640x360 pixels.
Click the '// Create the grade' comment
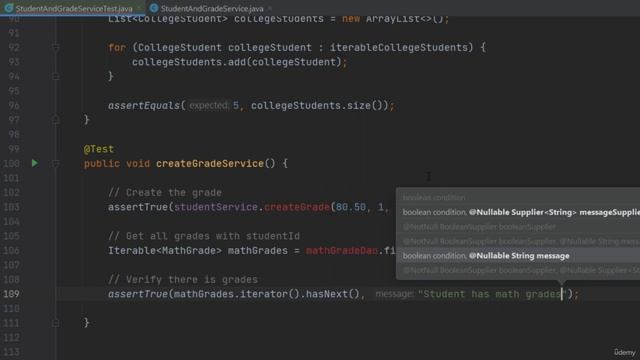[x=165, y=192]
